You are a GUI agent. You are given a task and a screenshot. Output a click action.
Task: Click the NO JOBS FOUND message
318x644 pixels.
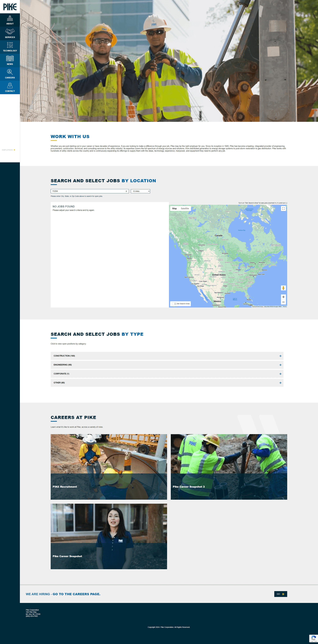(x=64, y=206)
